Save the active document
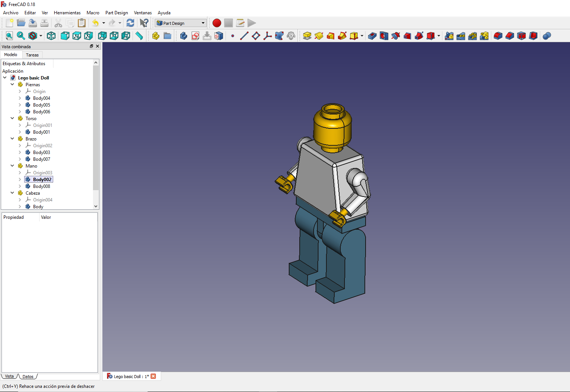The height and width of the screenshot is (392, 570). pyautogui.click(x=33, y=23)
